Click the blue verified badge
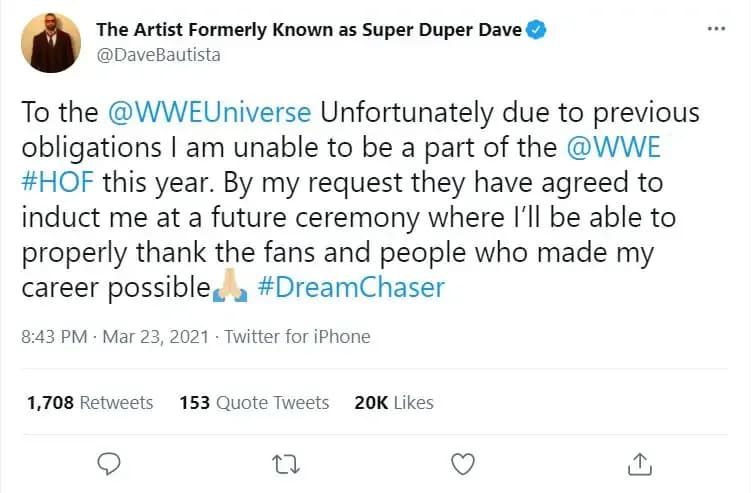The height and width of the screenshot is (493, 752). 537,30
